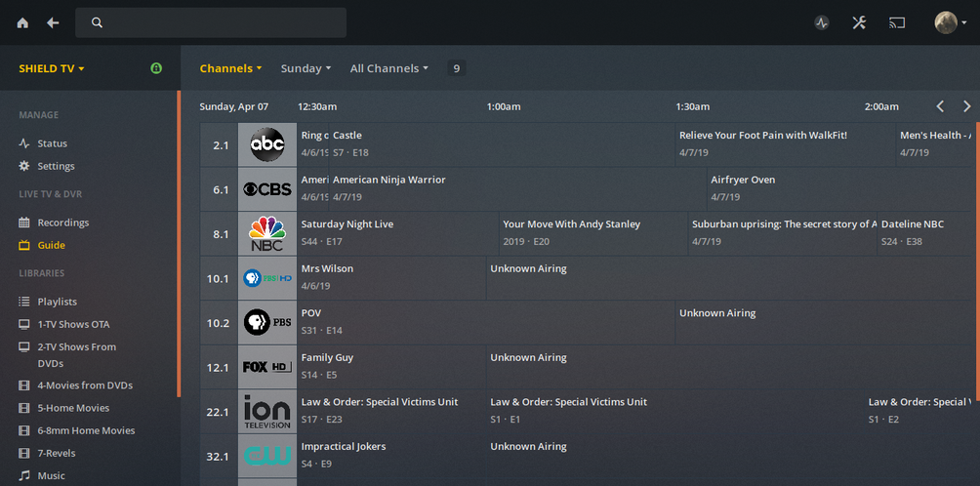Open the POV S31 E14 listing

click(x=486, y=322)
